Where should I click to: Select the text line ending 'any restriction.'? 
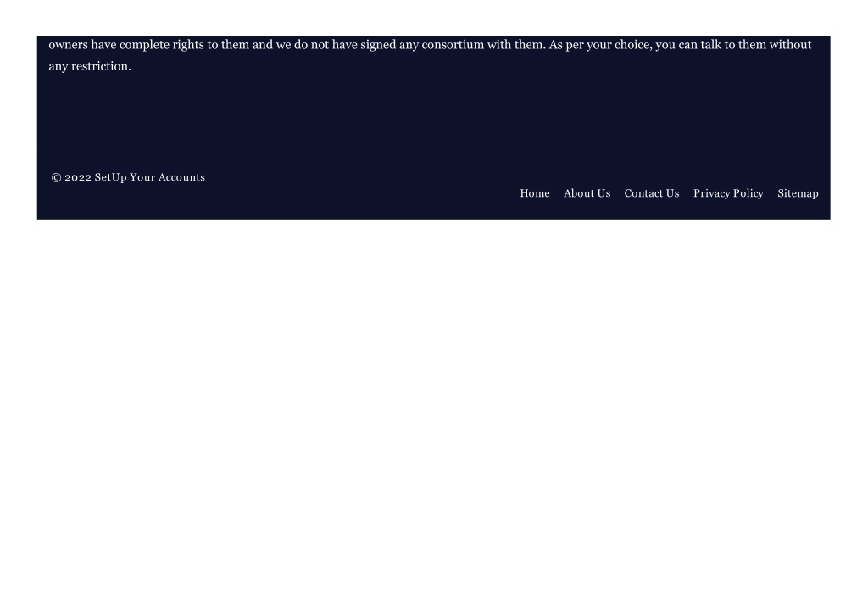pos(90,66)
